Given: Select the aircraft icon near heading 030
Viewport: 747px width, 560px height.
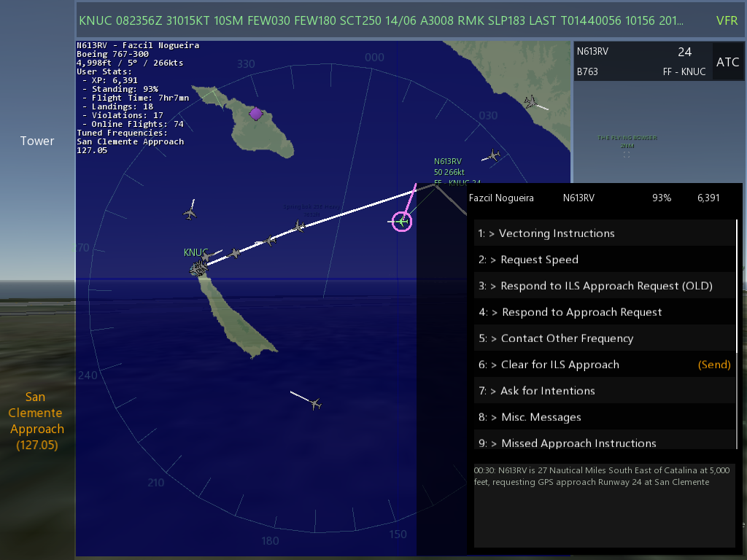Looking at the screenshot, I should pos(494,155).
